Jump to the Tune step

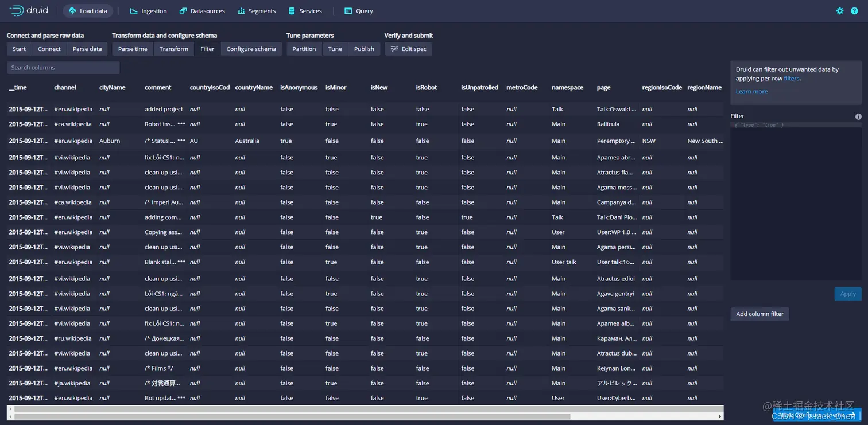(335, 49)
